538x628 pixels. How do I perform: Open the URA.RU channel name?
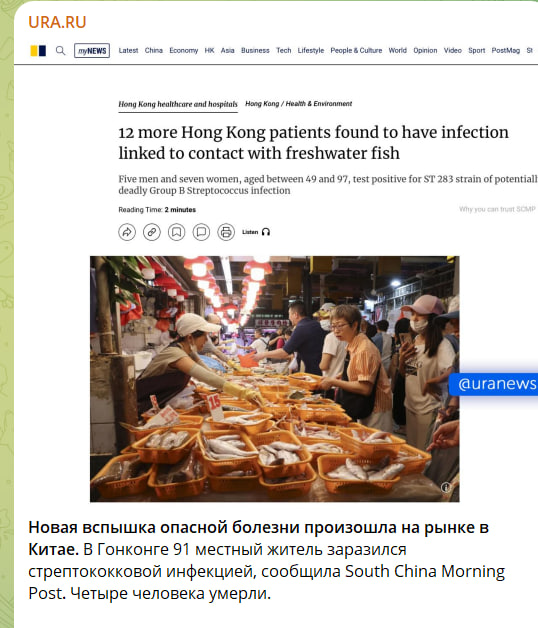57,22
